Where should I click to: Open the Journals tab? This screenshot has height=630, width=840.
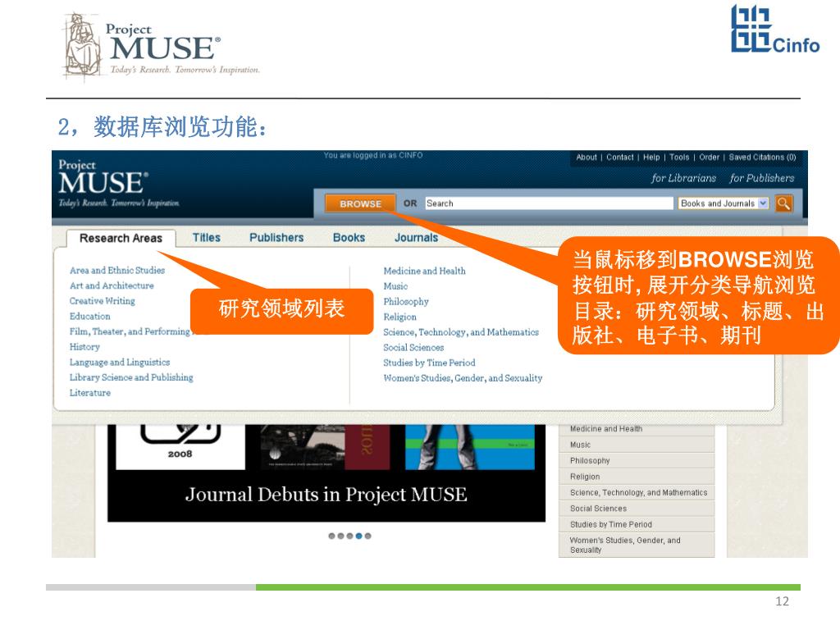click(x=416, y=237)
